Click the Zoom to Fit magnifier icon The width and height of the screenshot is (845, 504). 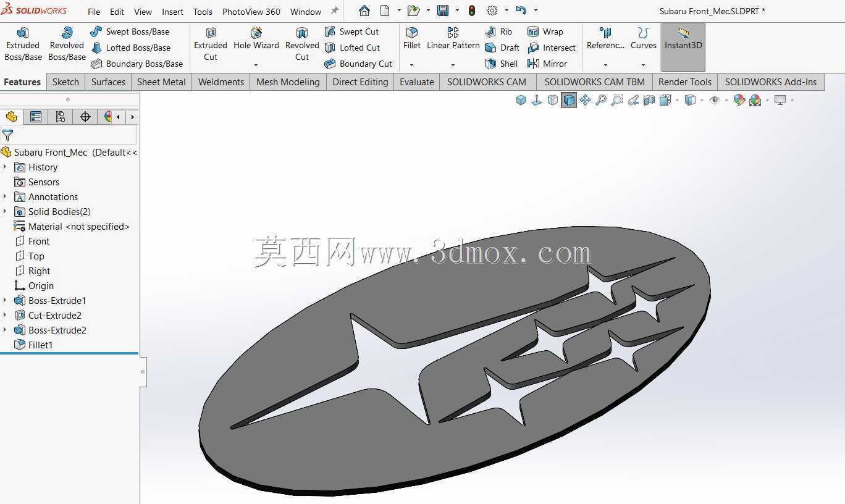click(601, 100)
